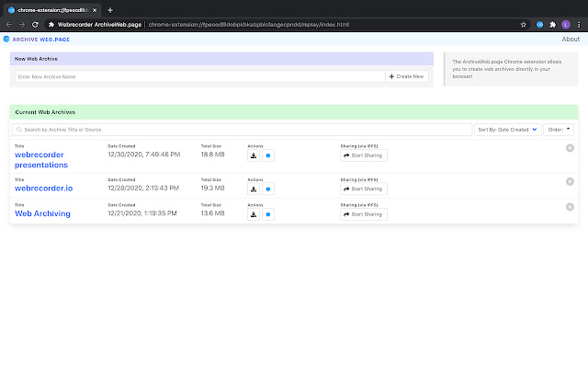Viewport: 588px width, 368px height.
Task: Start recording in webrecorder presentations archive
Action: (x=268, y=156)
